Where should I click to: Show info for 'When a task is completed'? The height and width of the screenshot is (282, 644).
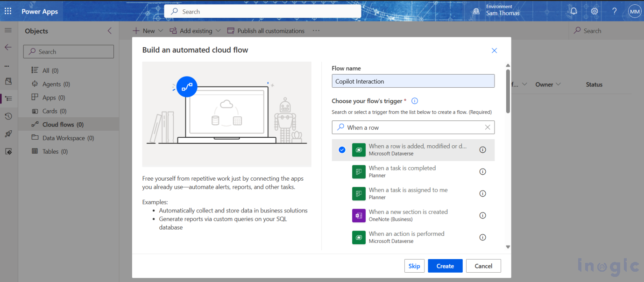coord(482,171)
